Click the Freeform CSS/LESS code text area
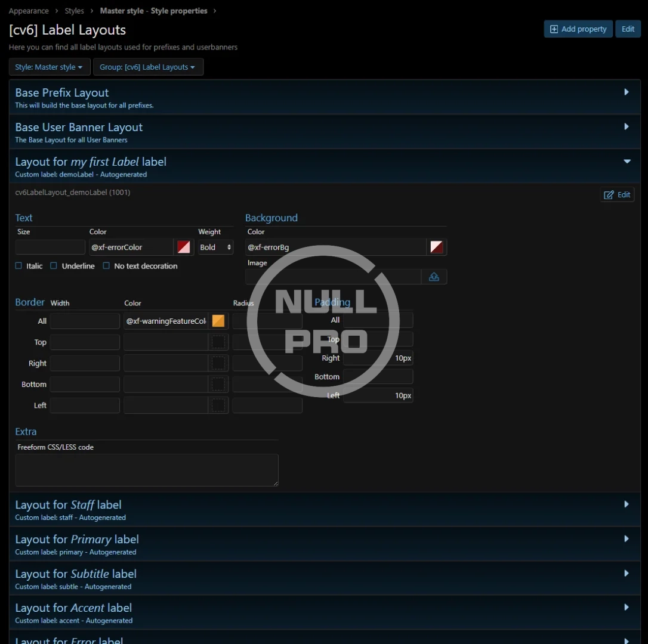648x644 pixels. [x=146, y=470]
